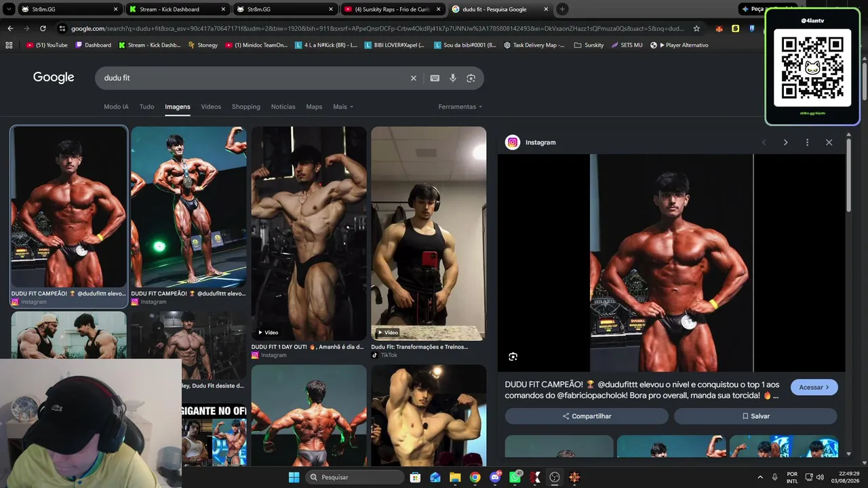The image size is (868, 488).
Task: Switch to Google Chrome in the taskbar
Action: pyautogui.click(x=475, y=477)
